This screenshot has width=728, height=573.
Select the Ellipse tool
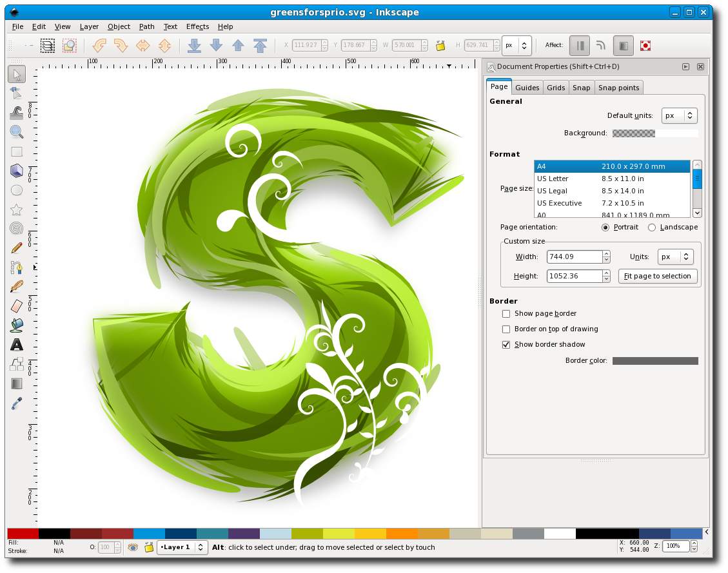click(16, 190)
